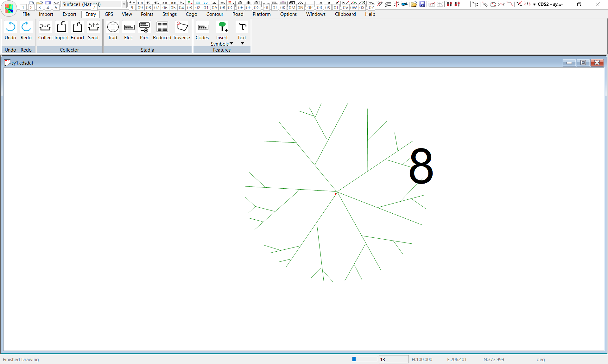Open the Cogo ribbon tab
Image resolution: width=608 pixels, height=364 pixels.
coord(191,14)
